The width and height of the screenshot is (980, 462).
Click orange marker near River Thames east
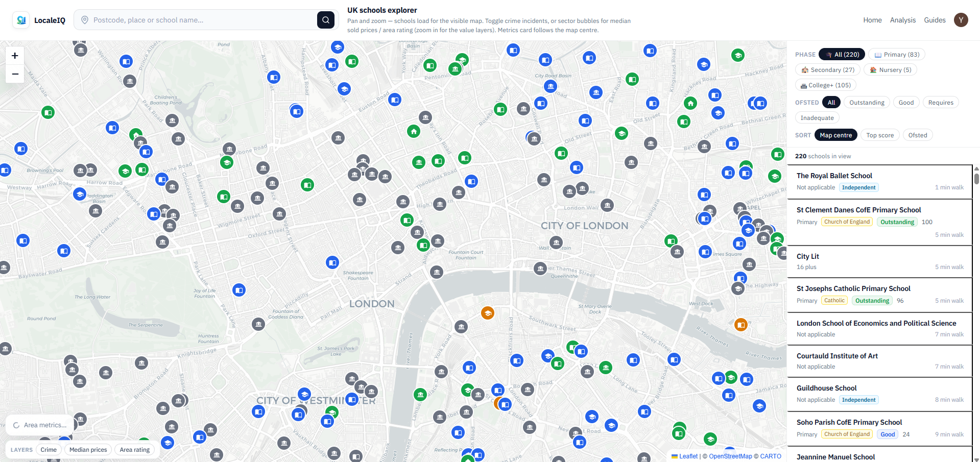[741, 324]
